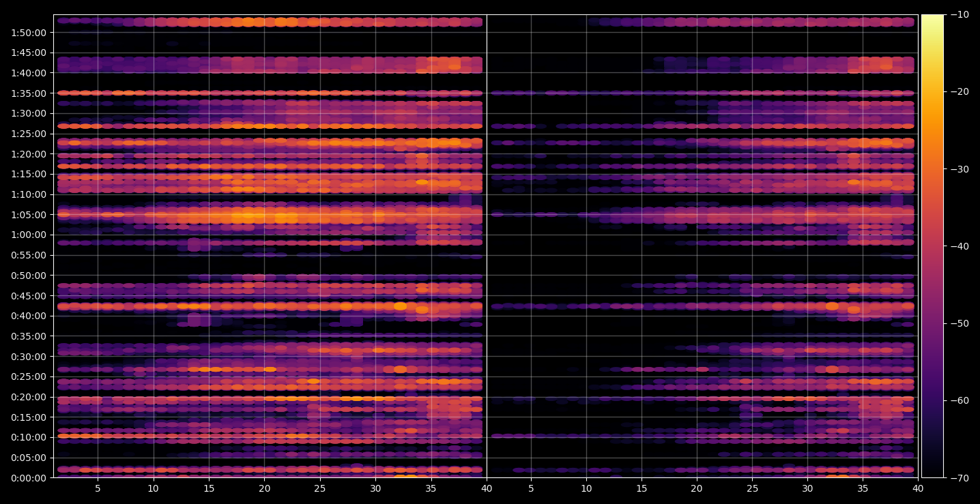Click the 0:05:00 y-axis tick label
The image size is (980, 504).
29,458
